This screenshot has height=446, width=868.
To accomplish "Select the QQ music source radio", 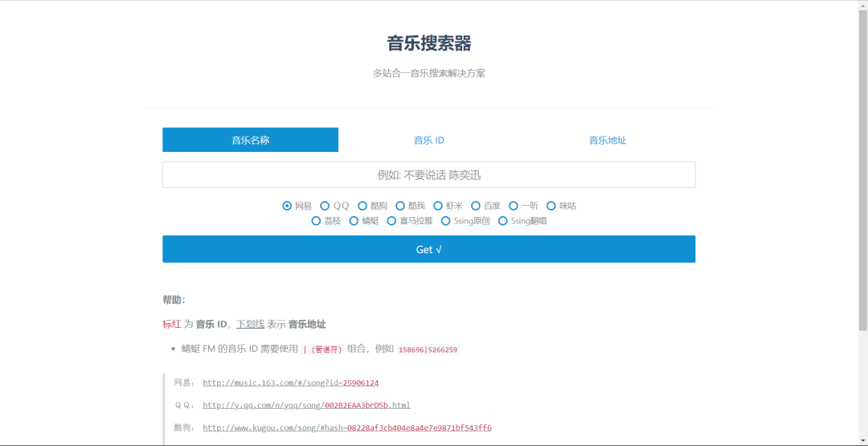I will click(325, 206).
